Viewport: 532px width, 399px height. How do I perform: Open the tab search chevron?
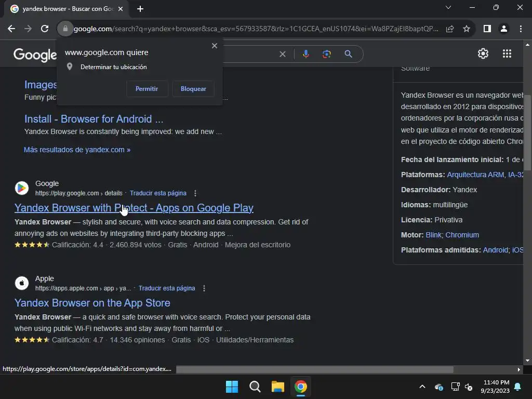coord(448,7)
